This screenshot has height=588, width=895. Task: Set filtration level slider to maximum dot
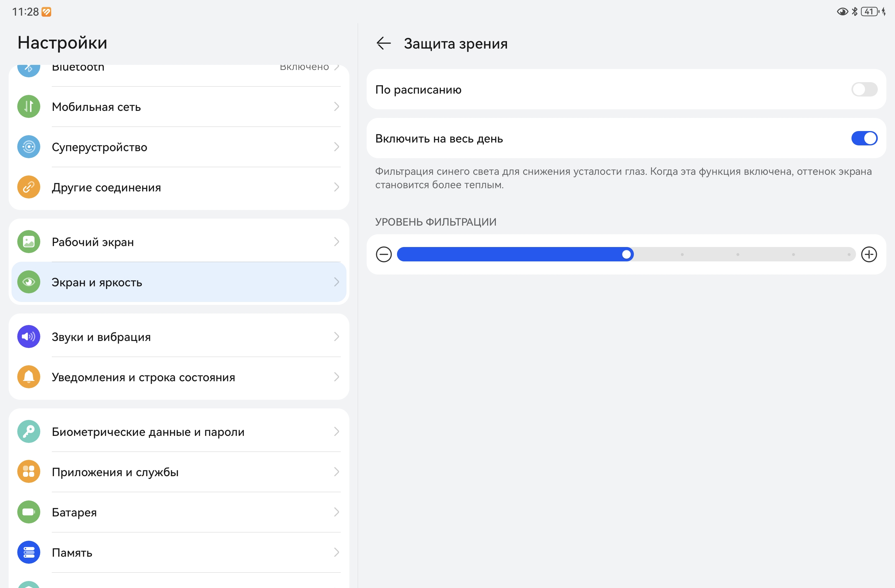click(849, 254)
